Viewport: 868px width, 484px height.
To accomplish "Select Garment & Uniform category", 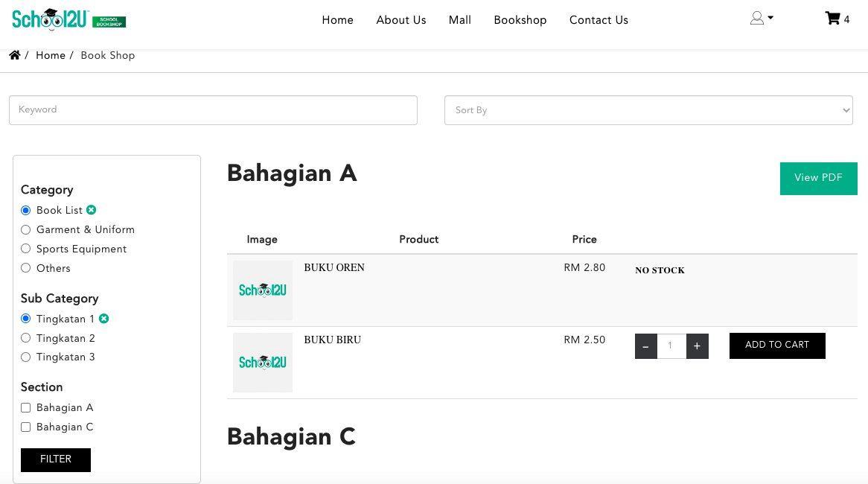I will (x=25, y=230).
